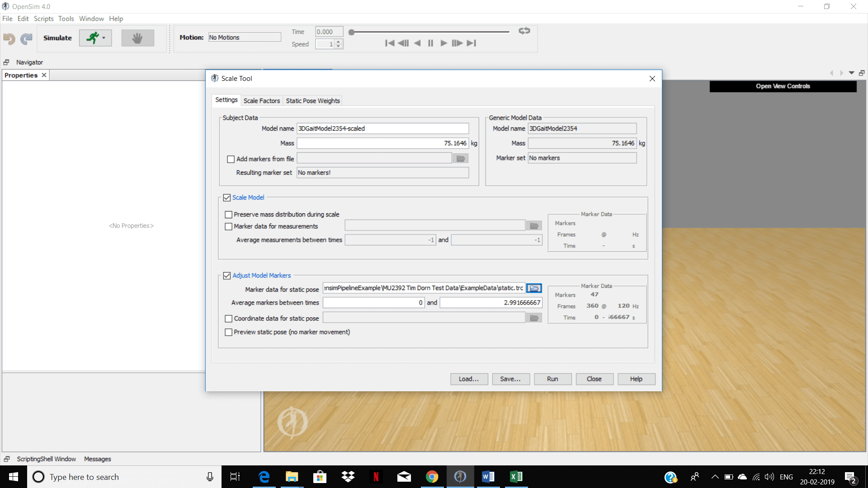The height and width of the screenshot is (488, 868).
Task: Click the static pose start time field
Action: click(x=373, y=303)
